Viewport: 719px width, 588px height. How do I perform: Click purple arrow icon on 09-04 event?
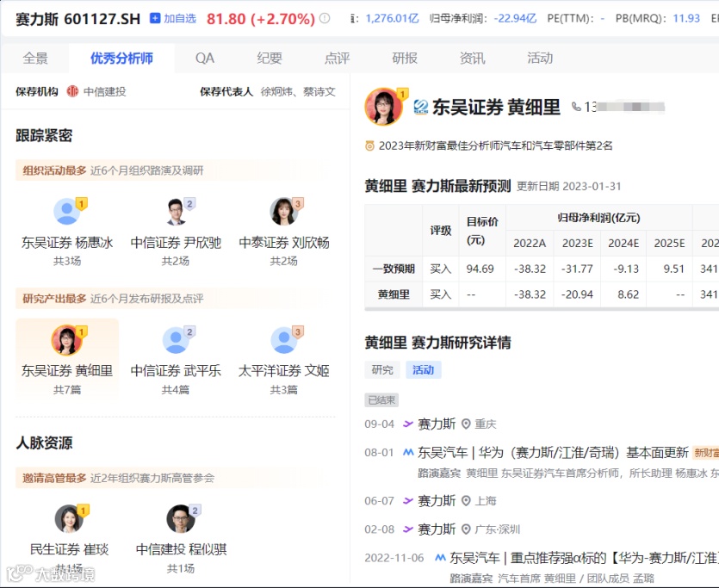408,424
